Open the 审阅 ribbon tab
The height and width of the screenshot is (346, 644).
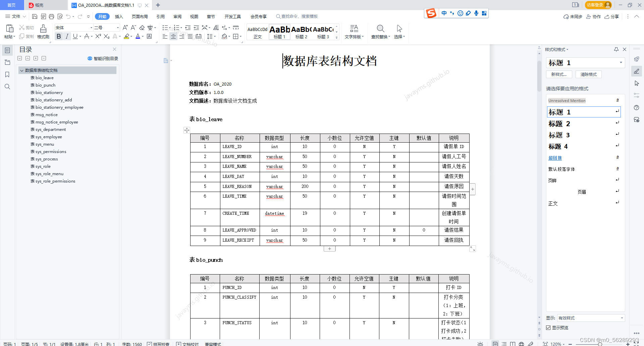(x=177, y=16)
